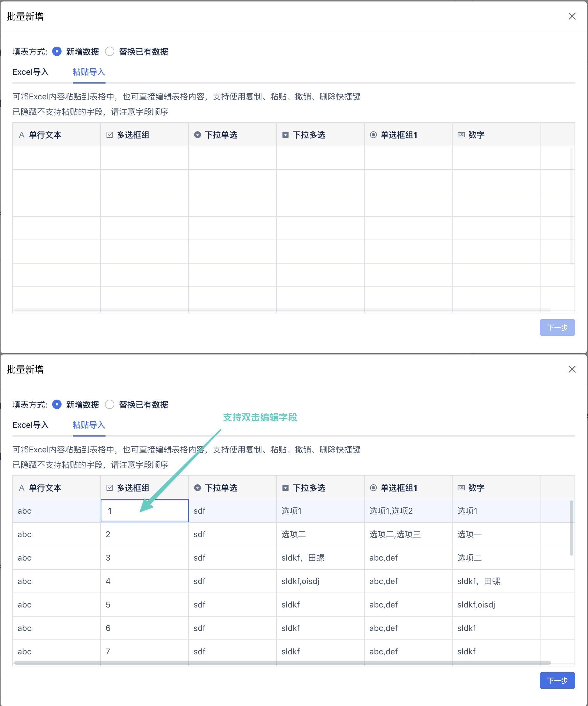Click the radio-group icon in bottom table header
This screenshot has height=706, width=588.
(373, 488)
